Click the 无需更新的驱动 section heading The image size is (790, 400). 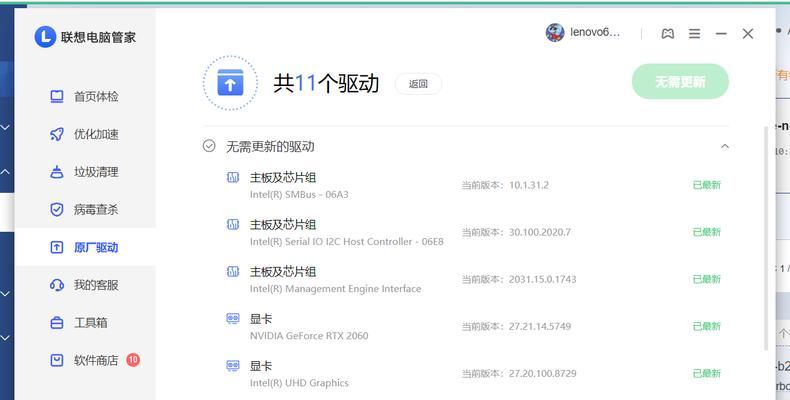(x=270, y=147)
